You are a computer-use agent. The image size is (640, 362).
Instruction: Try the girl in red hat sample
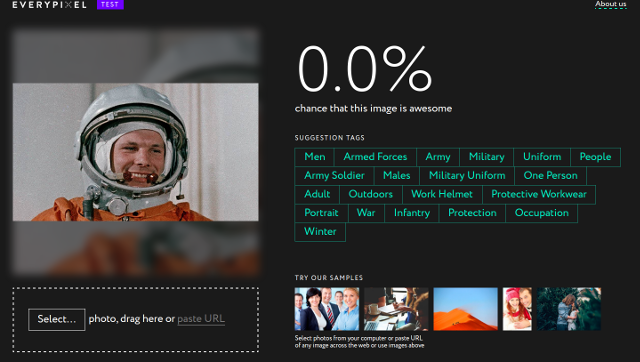tap(517, 309)
